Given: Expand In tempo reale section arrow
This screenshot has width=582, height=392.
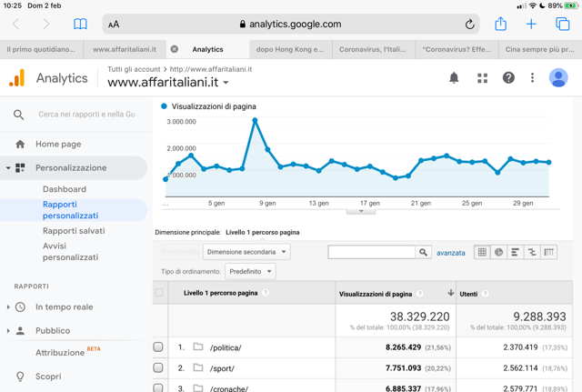Looking at the screenshot, I should (x=8, y=307).
